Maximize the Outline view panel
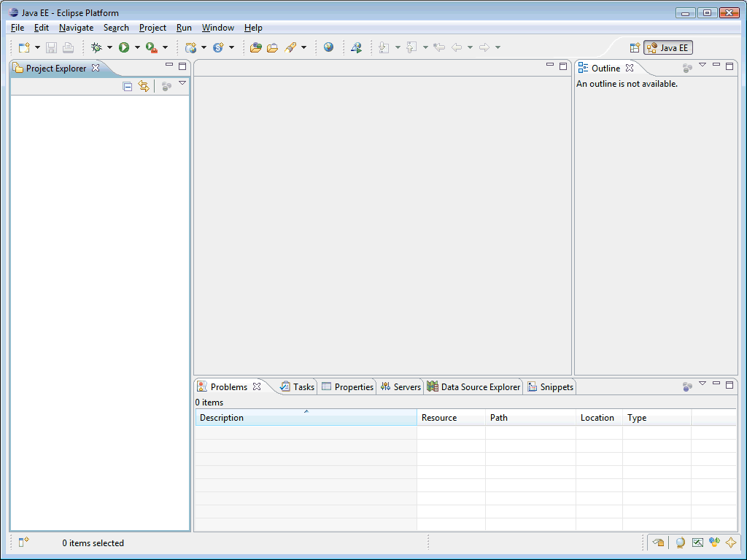Viewport: 747px width, 560px height. point(729,66)
